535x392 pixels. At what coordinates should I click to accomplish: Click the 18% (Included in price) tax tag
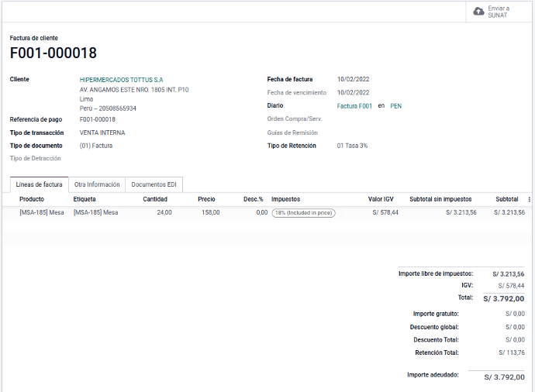(x=303, y=212)
